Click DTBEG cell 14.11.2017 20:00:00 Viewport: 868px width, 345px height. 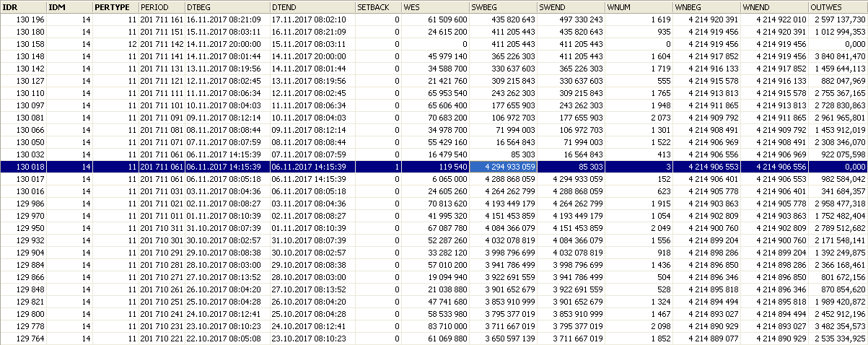coord(227,44)
